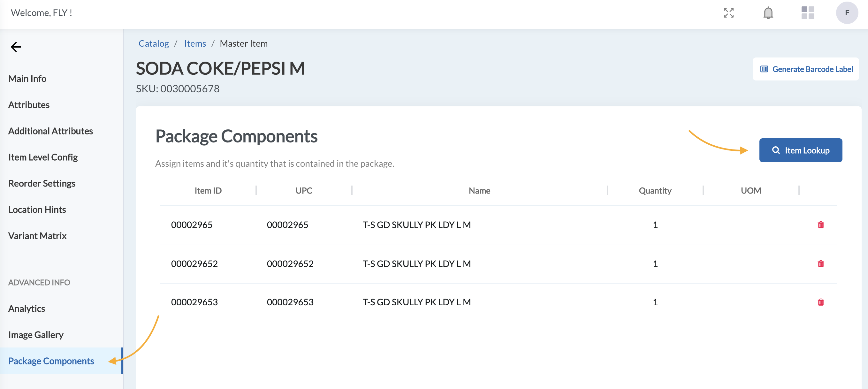The height and width of the screenshot is (389, 868).
Task: Open the Main Info section
Action: click(27, 79)
